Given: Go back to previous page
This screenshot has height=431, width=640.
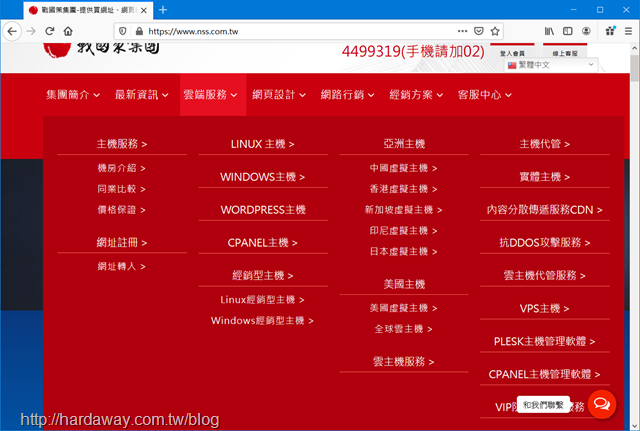Looking at the screenshot, I should coord(12,31).
